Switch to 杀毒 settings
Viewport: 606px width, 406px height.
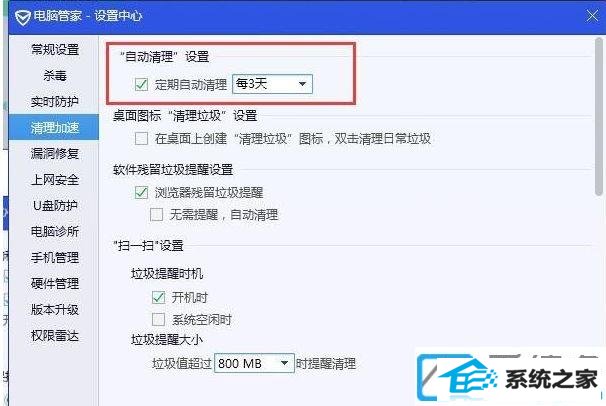point(54,75)
